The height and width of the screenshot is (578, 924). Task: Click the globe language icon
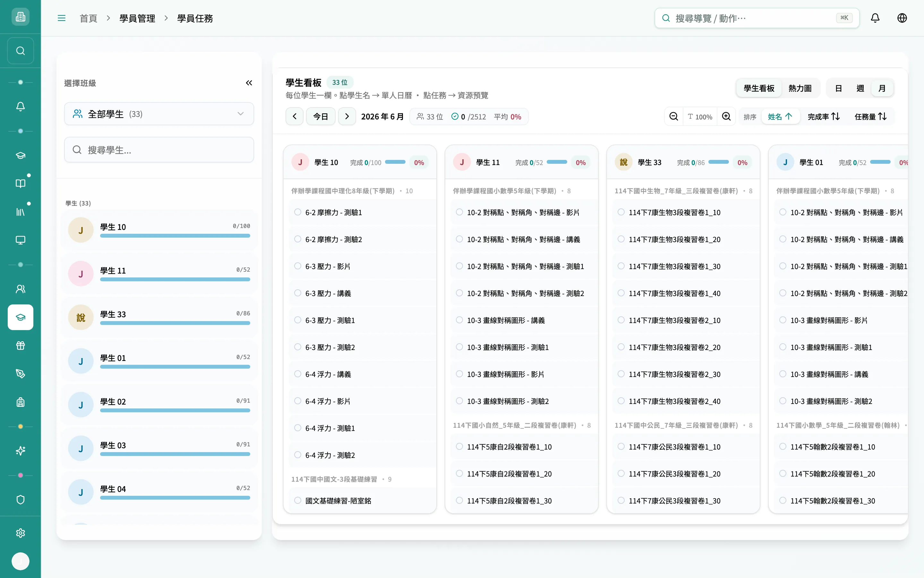pyautogui.click(x=902, y=18)
